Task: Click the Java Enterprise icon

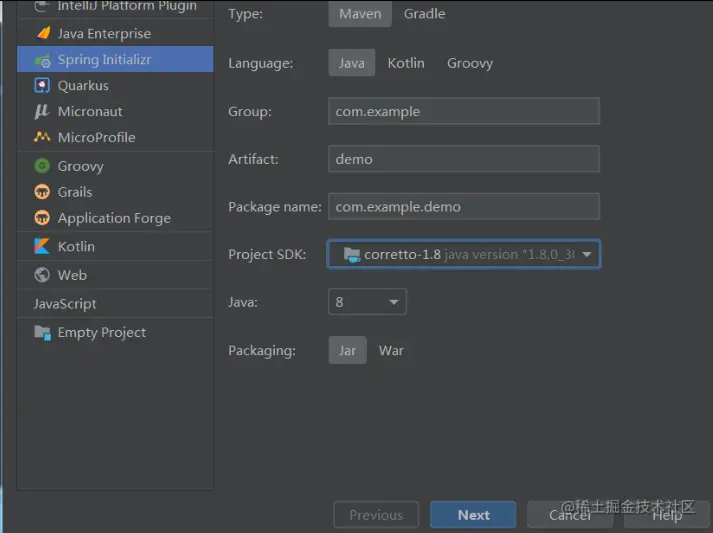Action: point(44,33)
